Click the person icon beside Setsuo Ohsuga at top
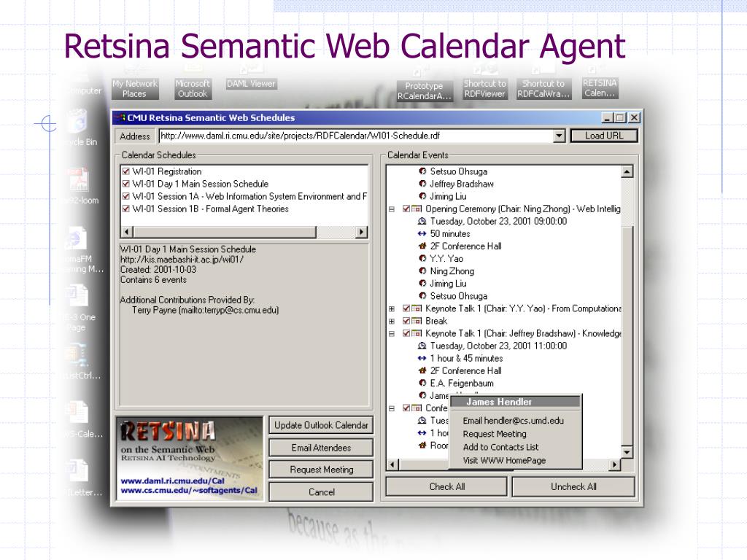The image size is (747, 560). (422, 171)
